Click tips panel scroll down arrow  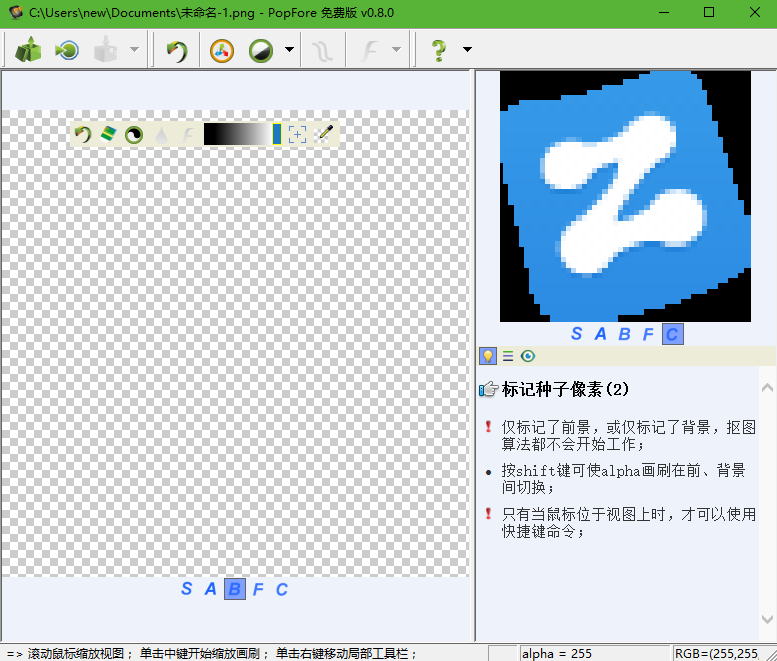767,619
